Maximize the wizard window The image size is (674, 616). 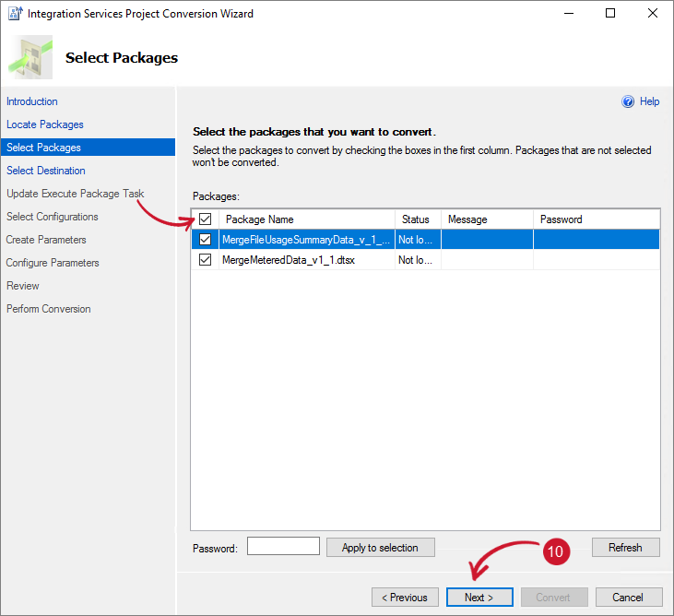coord(610,13)
